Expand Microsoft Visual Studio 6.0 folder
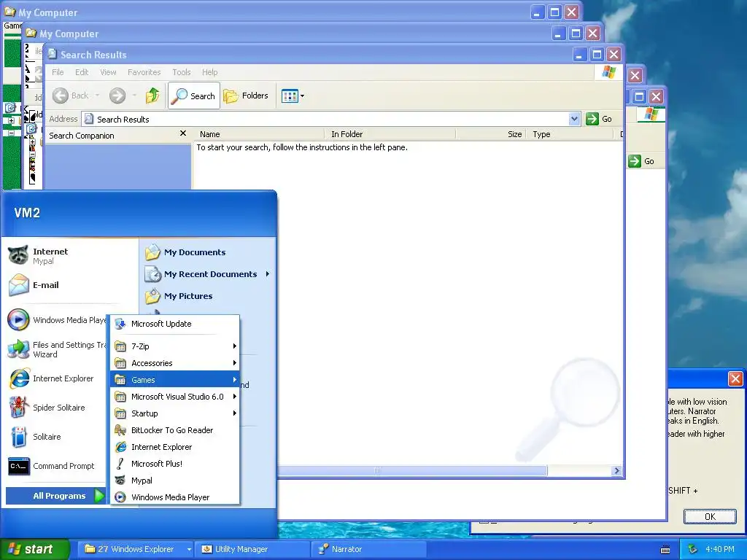This screenshot has width=747, height=560. [175, 397]
